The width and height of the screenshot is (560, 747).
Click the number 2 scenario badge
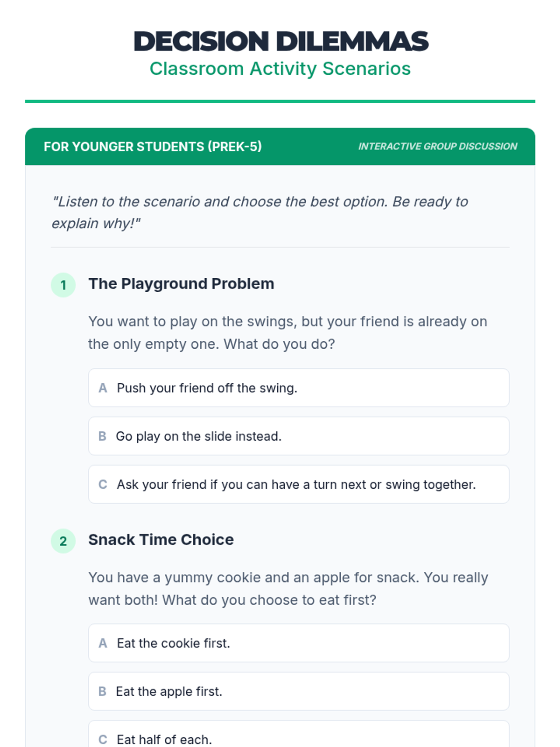pyautogui.click(x=63, y=541)
